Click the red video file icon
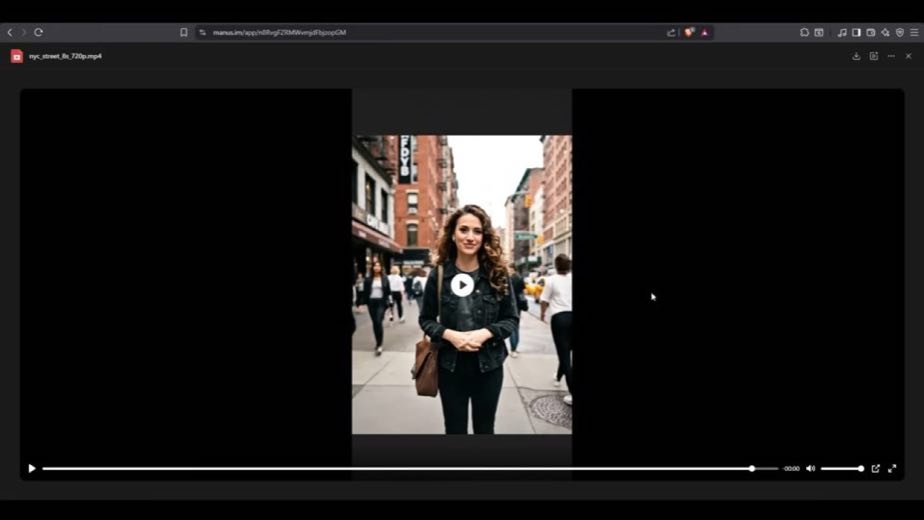The width and height of the screenshot is (924, 520). point(16,56)
